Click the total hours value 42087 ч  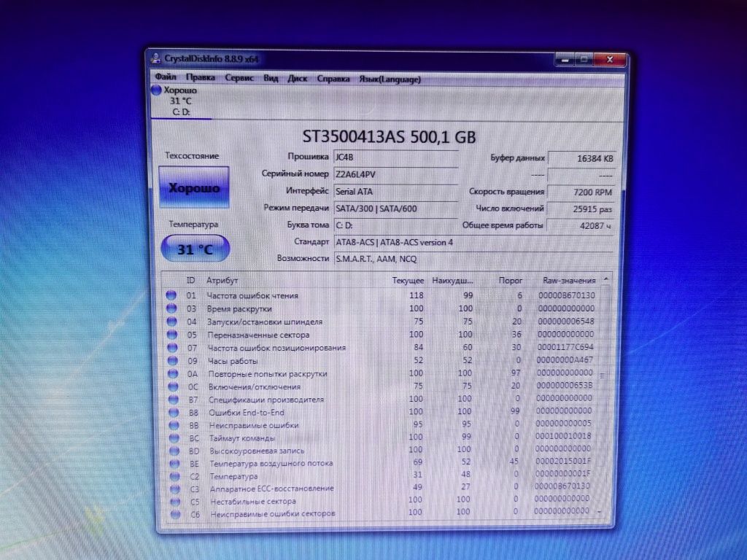tap(580, 226)
